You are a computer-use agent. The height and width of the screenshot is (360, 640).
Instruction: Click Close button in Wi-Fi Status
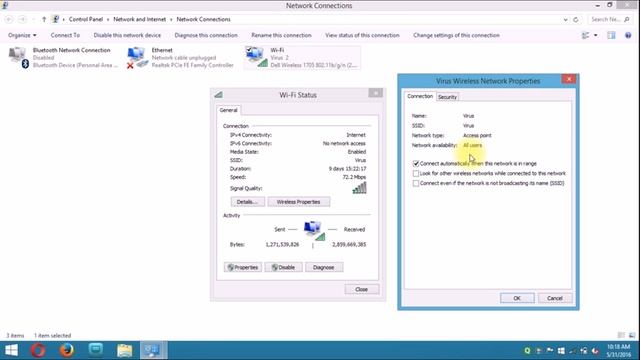click(x=362, y=289)
